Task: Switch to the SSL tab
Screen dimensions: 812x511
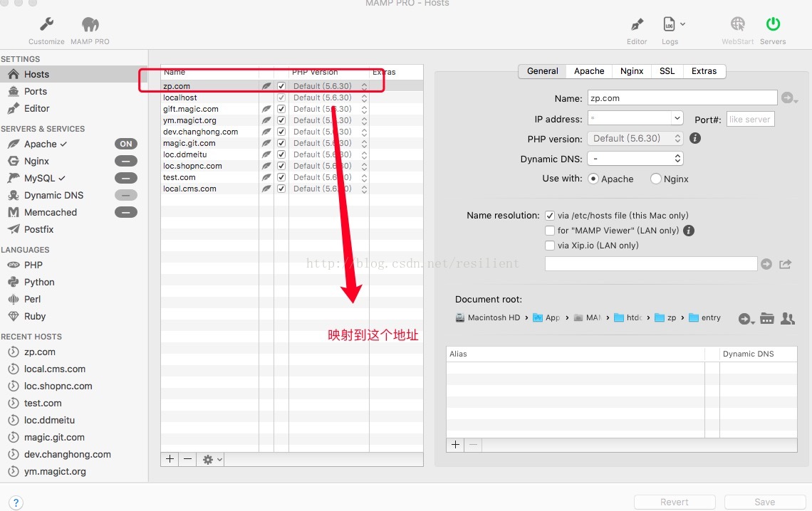Action: (667, 71)
